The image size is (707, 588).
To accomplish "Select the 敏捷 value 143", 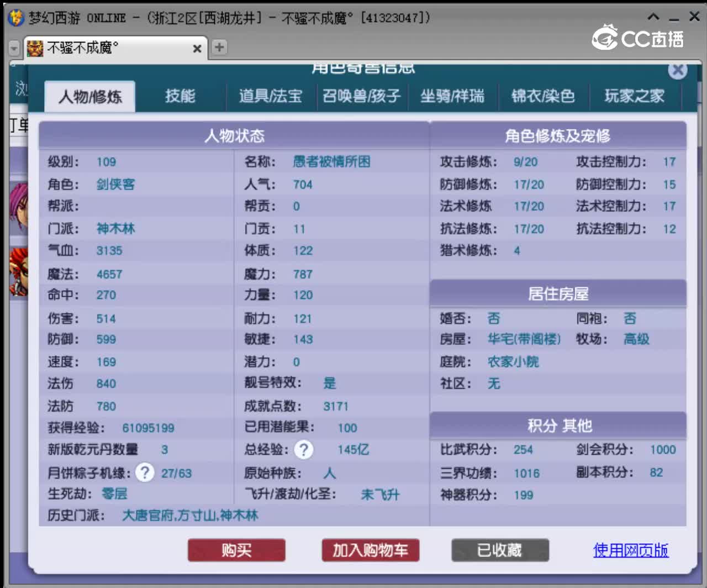I will pyautogui.click(x=303, y=339).
